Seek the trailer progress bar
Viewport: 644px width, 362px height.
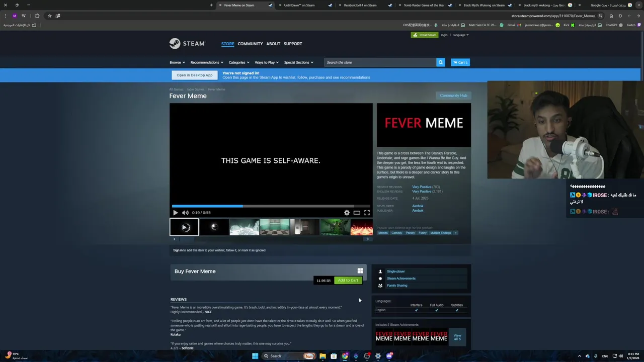tap(271, 206)
